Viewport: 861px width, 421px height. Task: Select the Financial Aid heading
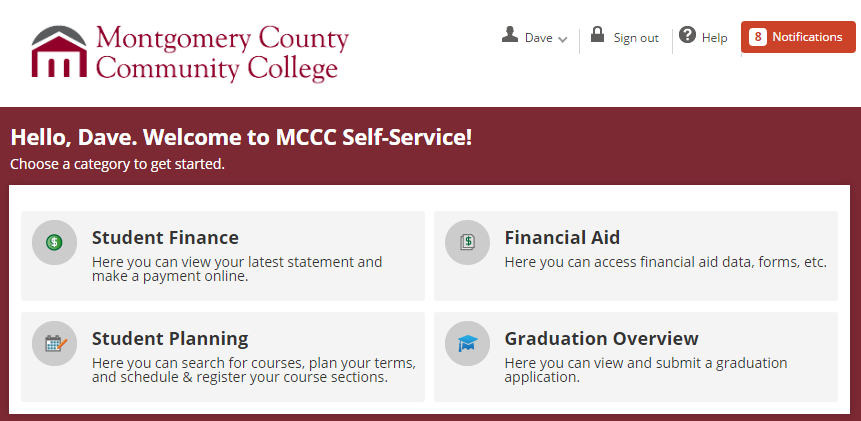point(562,238)
